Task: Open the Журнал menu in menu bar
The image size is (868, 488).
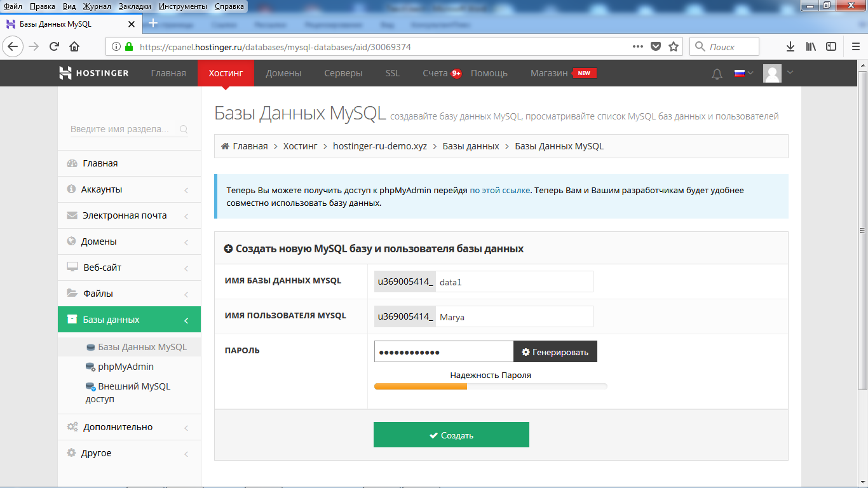Action: click(x=97, y=6)
